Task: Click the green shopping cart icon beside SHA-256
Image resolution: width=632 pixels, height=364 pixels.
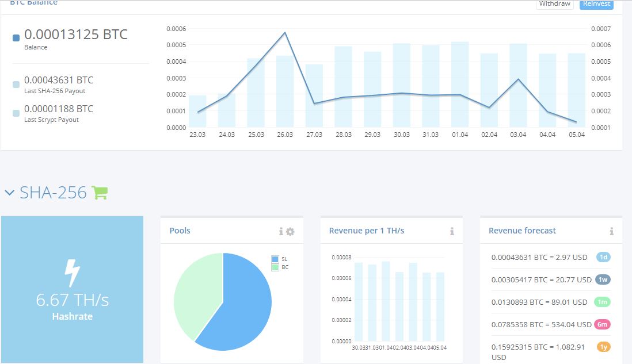Action: point(100,193)
